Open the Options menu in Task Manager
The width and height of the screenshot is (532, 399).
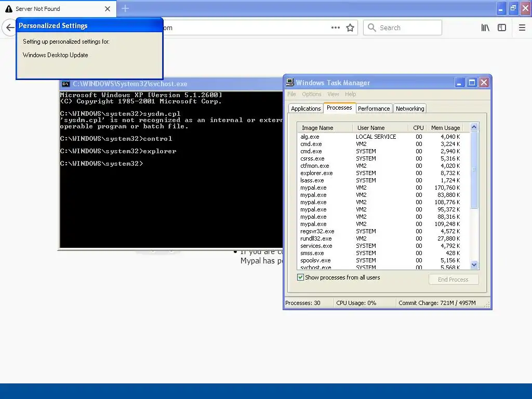point(312,94)
